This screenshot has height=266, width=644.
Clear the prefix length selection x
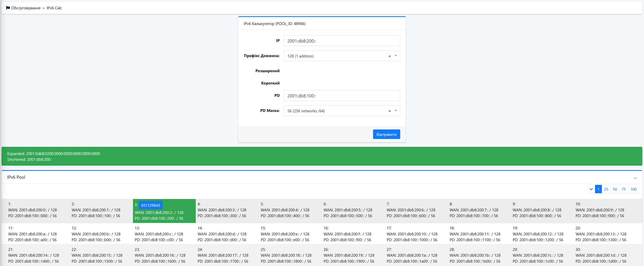(389, 56)
